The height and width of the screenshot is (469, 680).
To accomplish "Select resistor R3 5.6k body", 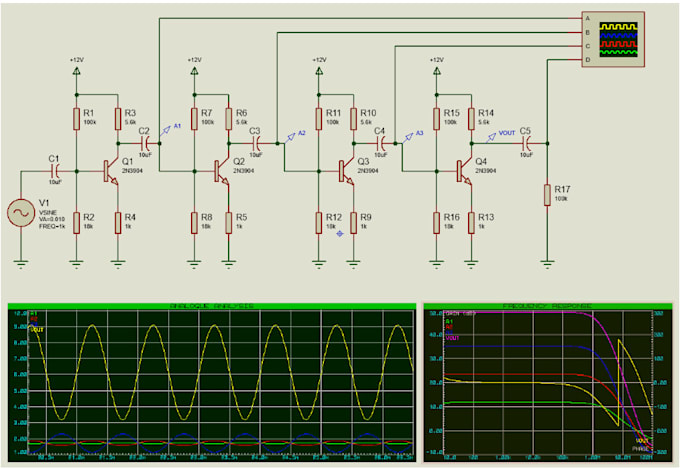I will pyautogui.click(x=118, y=119).
